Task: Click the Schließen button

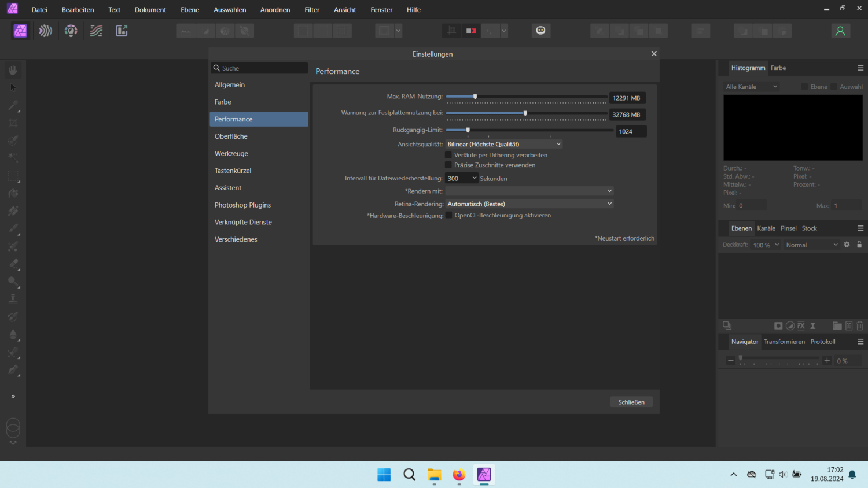Action: pyautogui.click(x=631, y=402)
